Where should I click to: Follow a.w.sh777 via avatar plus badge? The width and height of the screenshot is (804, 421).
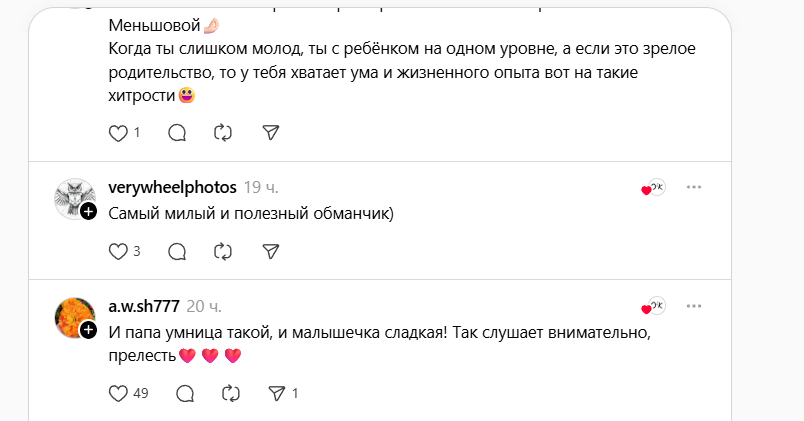88,329
